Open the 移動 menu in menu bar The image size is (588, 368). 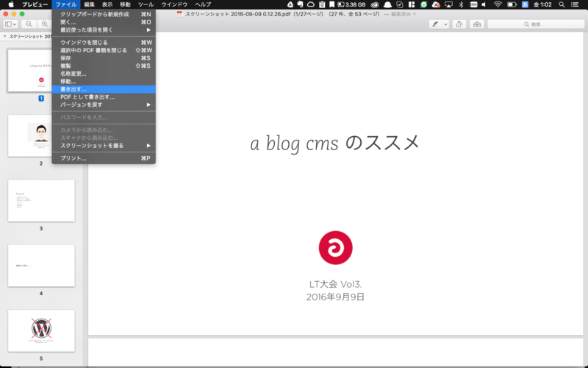click(x=125, y=4)
